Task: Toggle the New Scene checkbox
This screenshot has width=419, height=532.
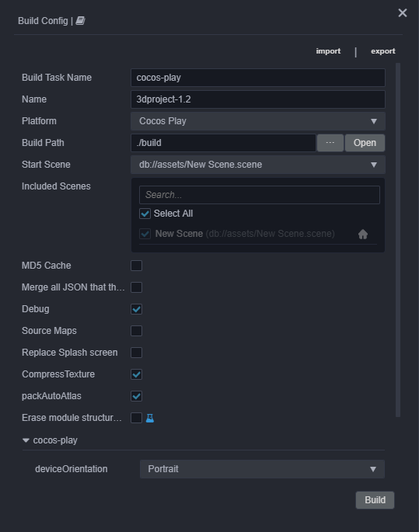Action: 145,234
